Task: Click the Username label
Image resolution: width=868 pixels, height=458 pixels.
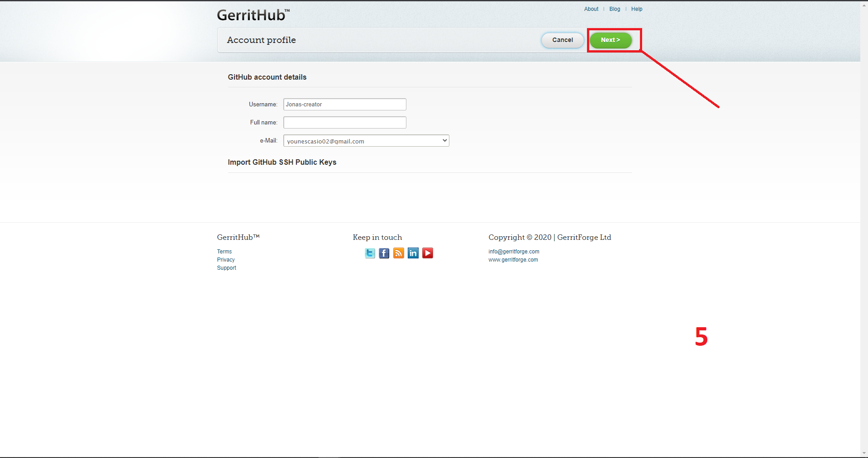Action: coord(263,104)
